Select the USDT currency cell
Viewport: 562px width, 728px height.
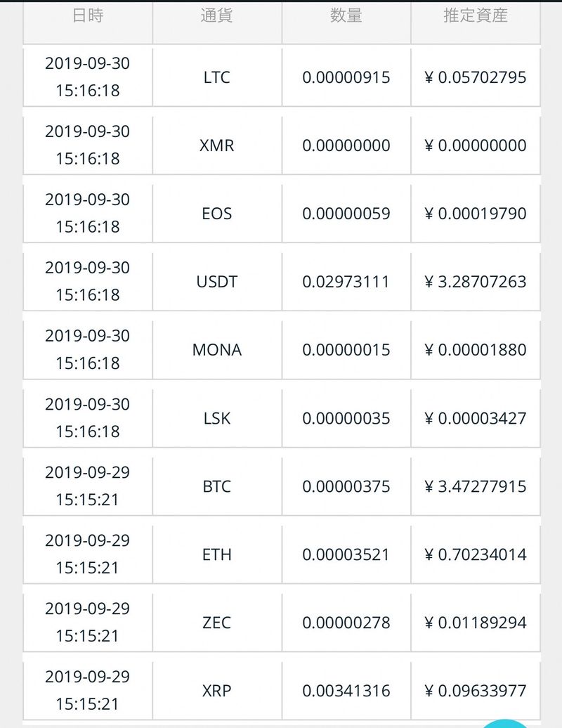tap(216, 282)
